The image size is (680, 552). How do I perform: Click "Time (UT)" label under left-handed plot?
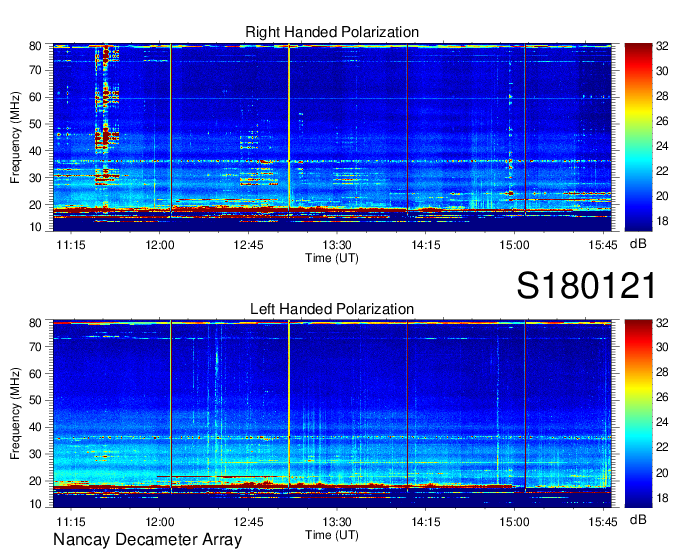click(332, 535)
